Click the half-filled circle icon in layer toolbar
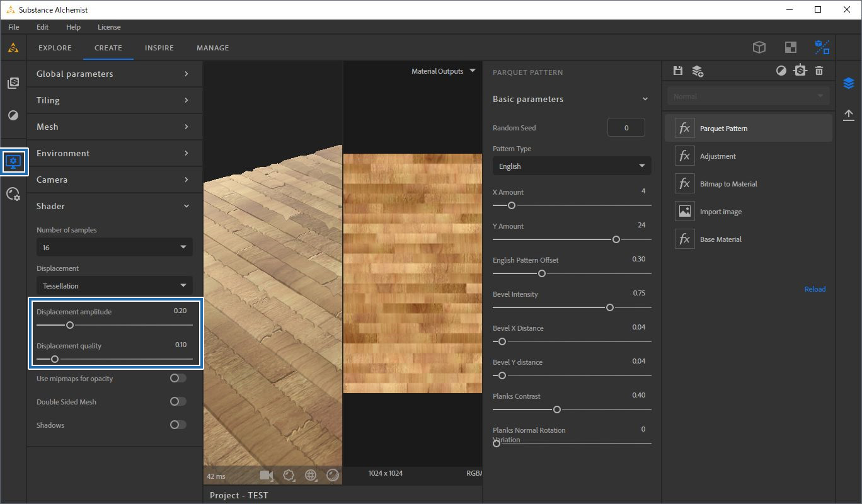Screen dimensions: 862x504 (781, 71)
